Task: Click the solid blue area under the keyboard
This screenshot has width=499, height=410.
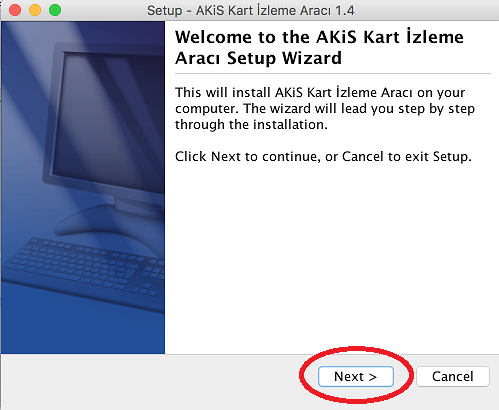Action: (83, 330)
